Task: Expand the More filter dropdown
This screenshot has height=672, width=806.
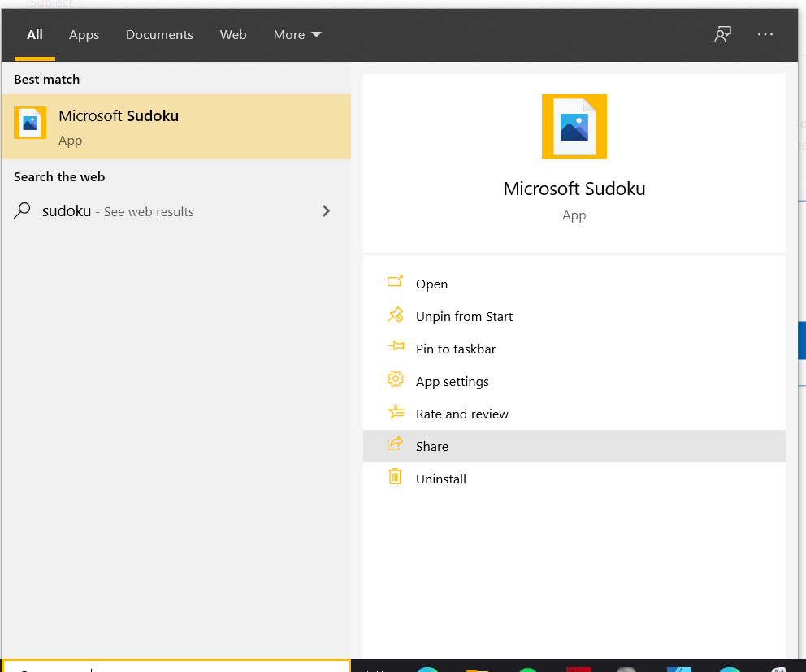Action: (297, 35)
